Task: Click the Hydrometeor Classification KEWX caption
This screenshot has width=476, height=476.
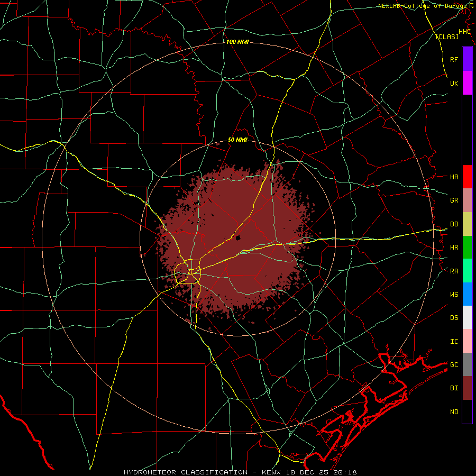Action: click(x=240, y=472)
